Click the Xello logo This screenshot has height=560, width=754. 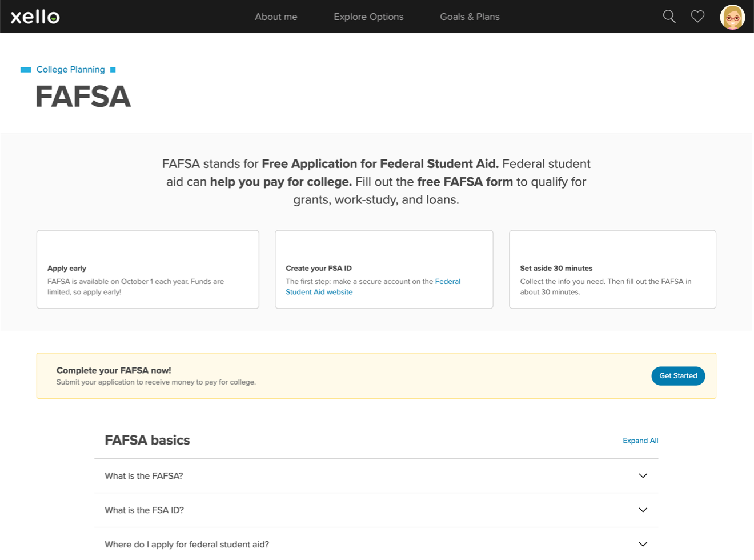point(35,17)
